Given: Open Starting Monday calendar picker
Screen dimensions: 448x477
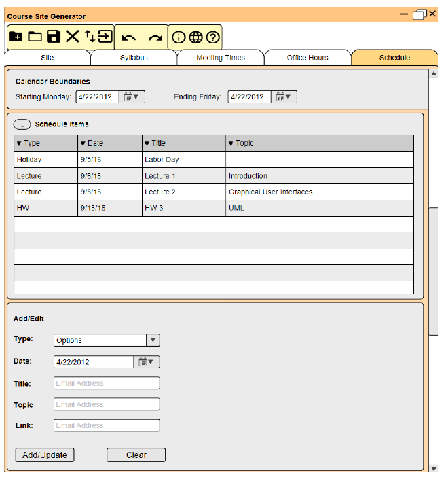Looking at the screenshot, I should coord(132,97).
